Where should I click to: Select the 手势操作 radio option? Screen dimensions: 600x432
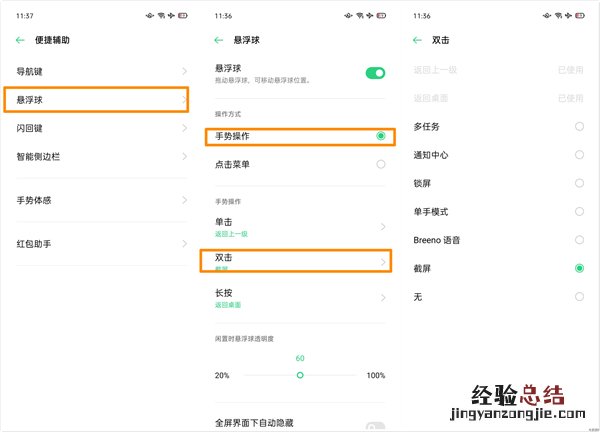380,135
